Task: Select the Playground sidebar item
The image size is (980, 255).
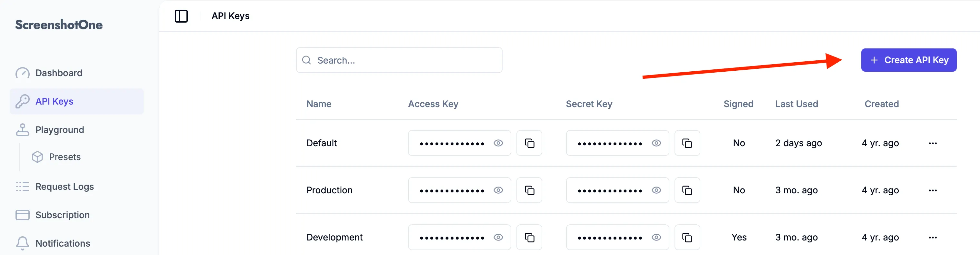Action: [x=60, y=129]
